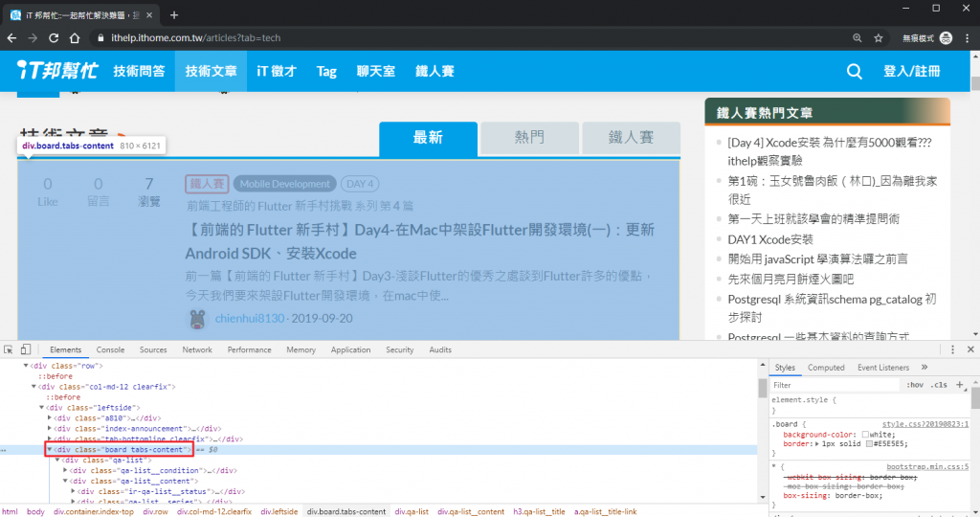
Task: Collapse the board tabs-content div node
Action: [x=50, y=449]
